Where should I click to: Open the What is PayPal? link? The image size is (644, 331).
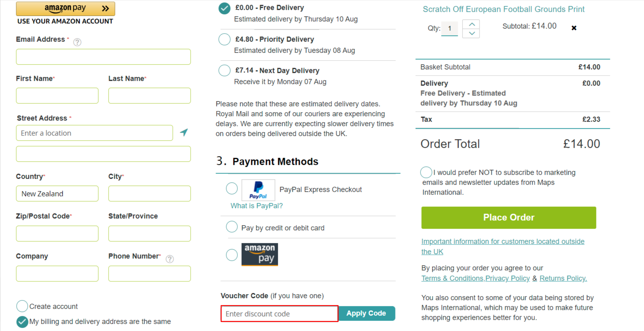pyautogui.click(x=256, y=206)
